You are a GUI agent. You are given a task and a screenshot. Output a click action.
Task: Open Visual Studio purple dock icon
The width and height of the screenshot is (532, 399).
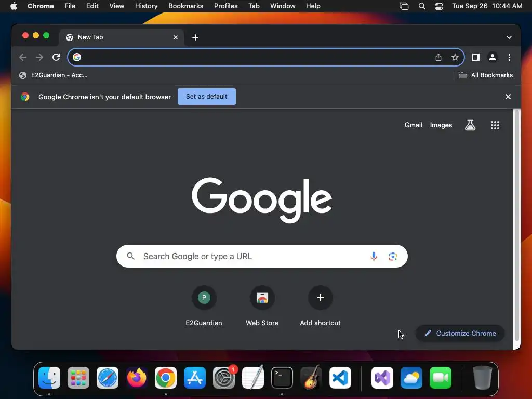point(382,378)
